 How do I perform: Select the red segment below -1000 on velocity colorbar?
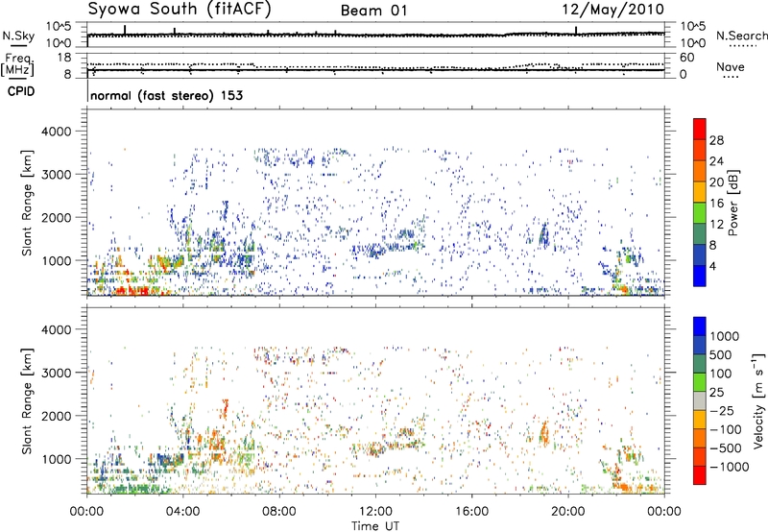coord(700,475)
